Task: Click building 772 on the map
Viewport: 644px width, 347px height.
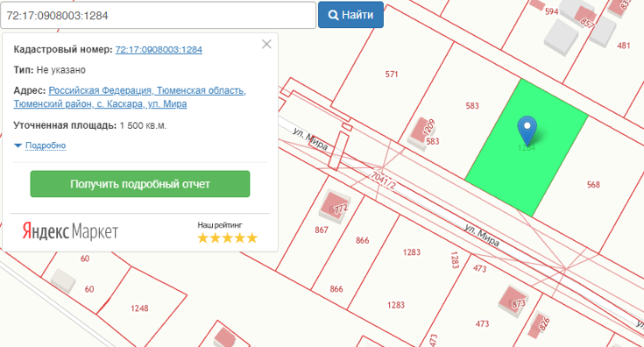Action: click(x=335, y=207)
